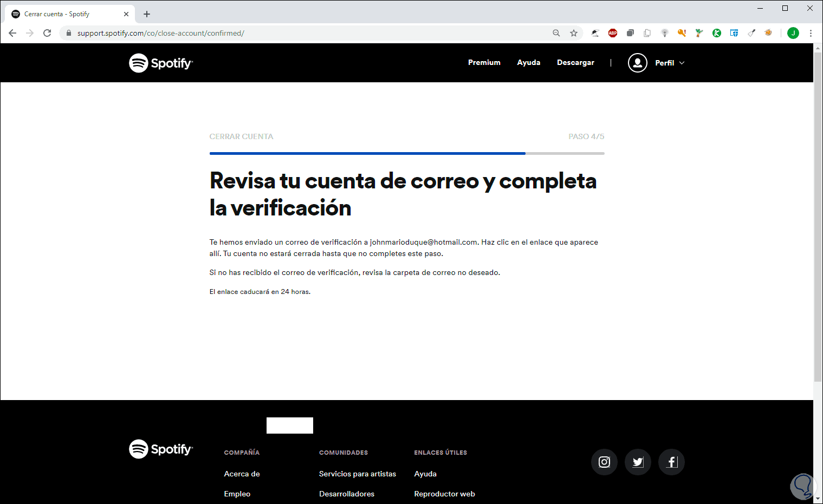Screen dimensions: 823x504
Task: Open the Reproductor web link
Action: pyautogui.click(x=444, y=494)
